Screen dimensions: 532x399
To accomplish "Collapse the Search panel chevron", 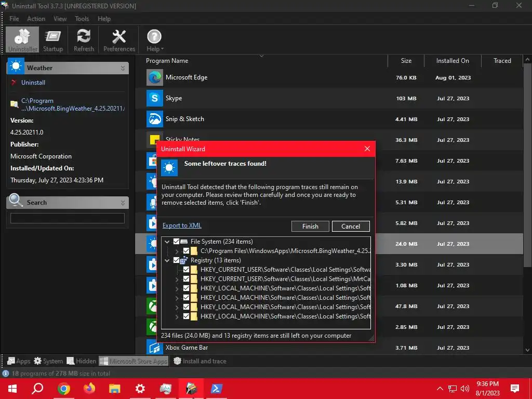I will [x=123, y=203].
